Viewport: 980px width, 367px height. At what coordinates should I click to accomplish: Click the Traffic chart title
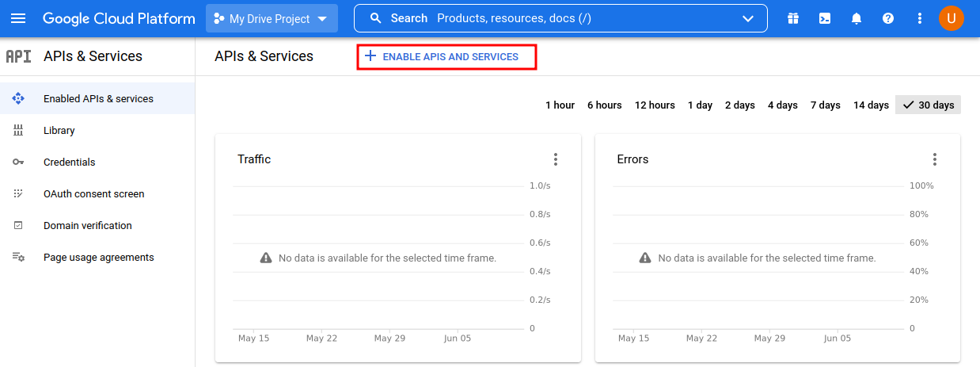(x=254, y=159)
